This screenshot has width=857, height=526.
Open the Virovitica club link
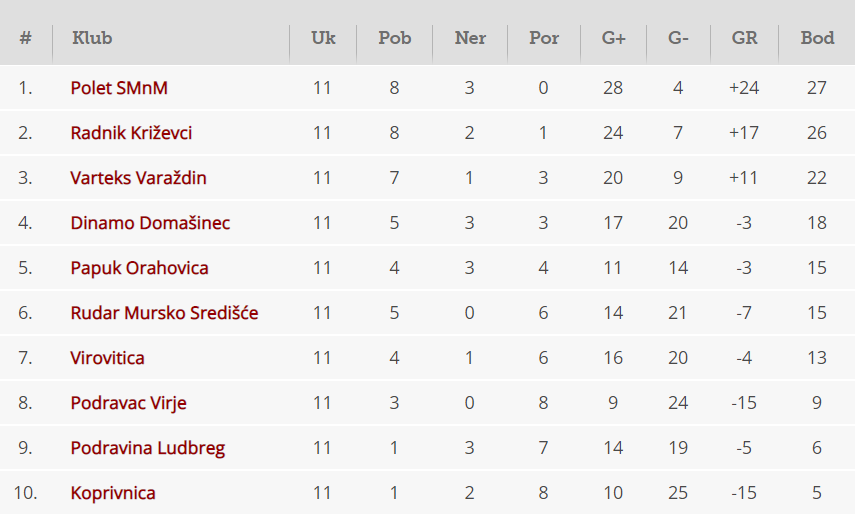107,358
